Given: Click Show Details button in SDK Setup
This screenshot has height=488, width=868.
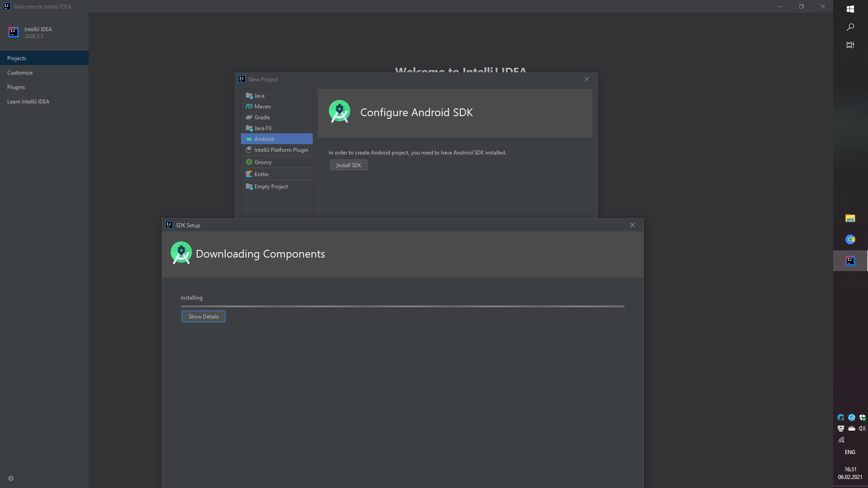Looking at the screenshot, I should (x=203, y=317).
